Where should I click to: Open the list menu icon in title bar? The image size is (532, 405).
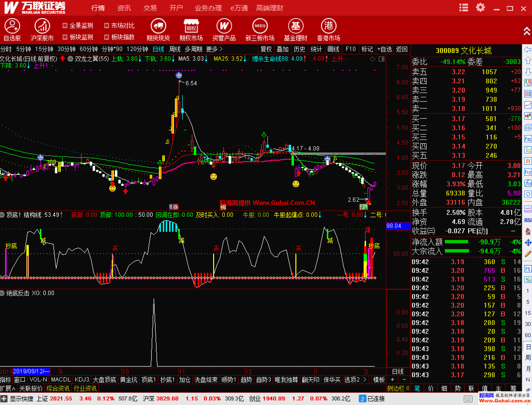pyautogui.click(x=464, y=8)
